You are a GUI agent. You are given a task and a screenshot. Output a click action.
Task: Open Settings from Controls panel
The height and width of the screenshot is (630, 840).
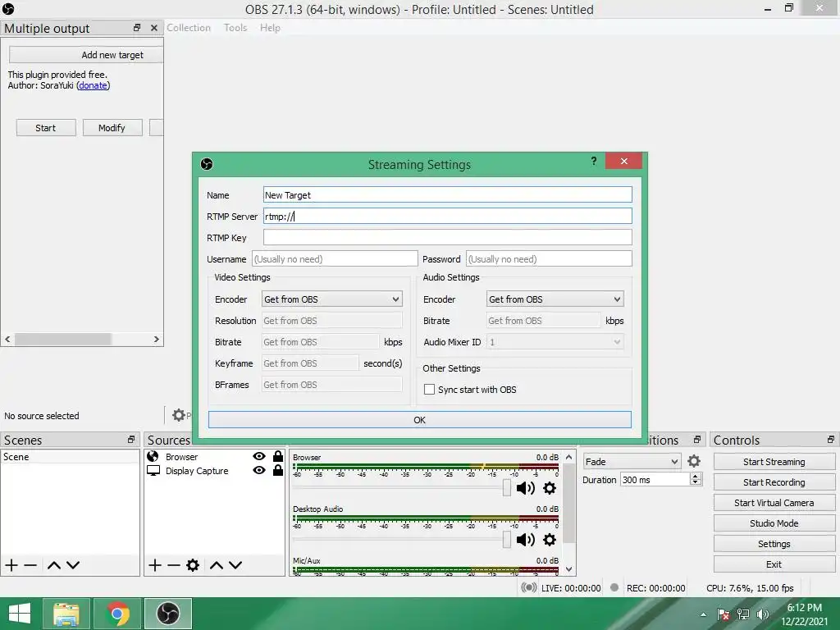point(774,544)
